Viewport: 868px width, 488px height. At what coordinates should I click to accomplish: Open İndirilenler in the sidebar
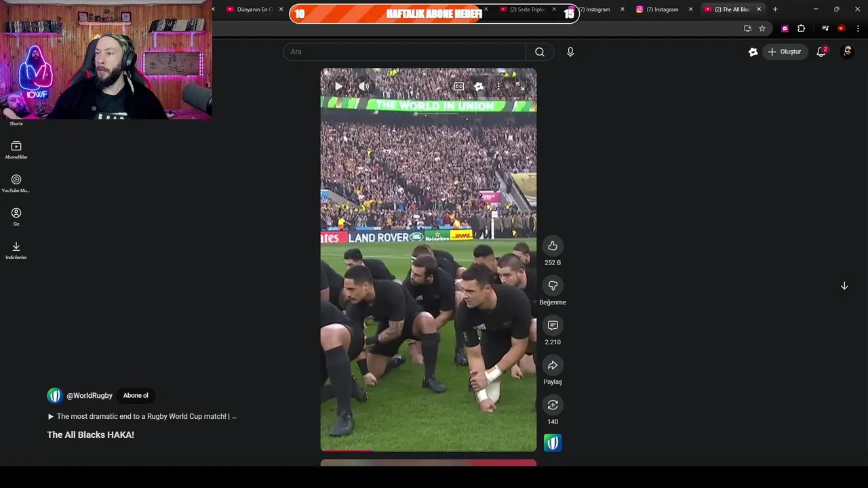pyautogui.click(x=16, y=251)
